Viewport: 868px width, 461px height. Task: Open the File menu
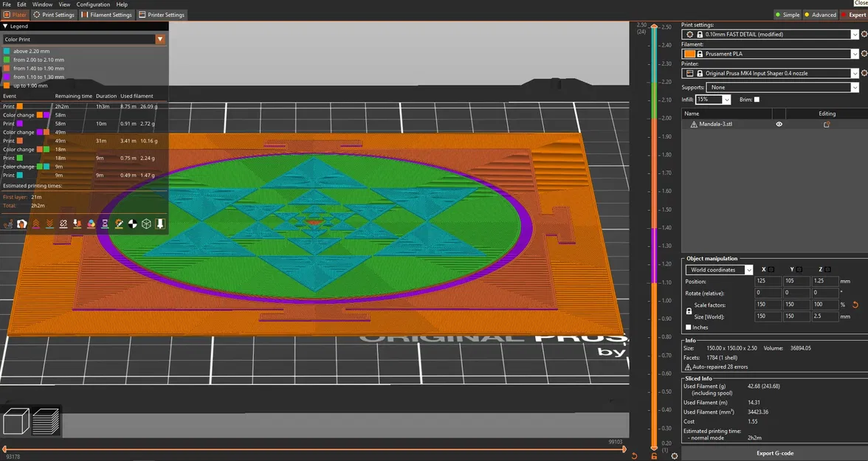click(7, 4)
